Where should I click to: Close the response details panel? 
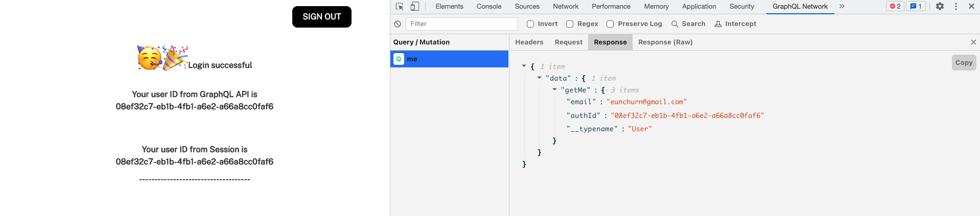tap(973, 42)
